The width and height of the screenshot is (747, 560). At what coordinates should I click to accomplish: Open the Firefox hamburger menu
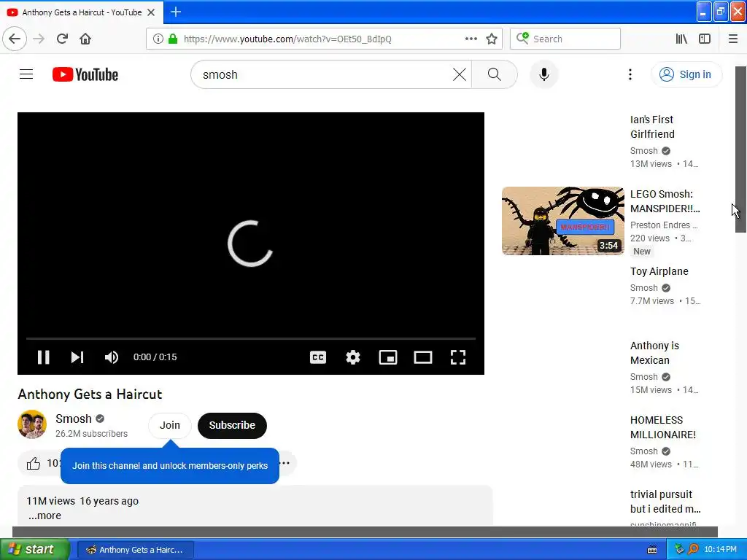click(733, 39)
